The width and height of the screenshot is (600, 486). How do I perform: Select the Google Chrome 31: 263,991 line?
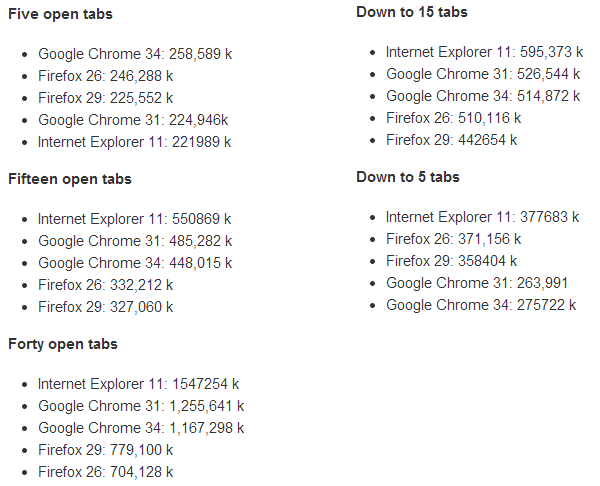point(477,283)
